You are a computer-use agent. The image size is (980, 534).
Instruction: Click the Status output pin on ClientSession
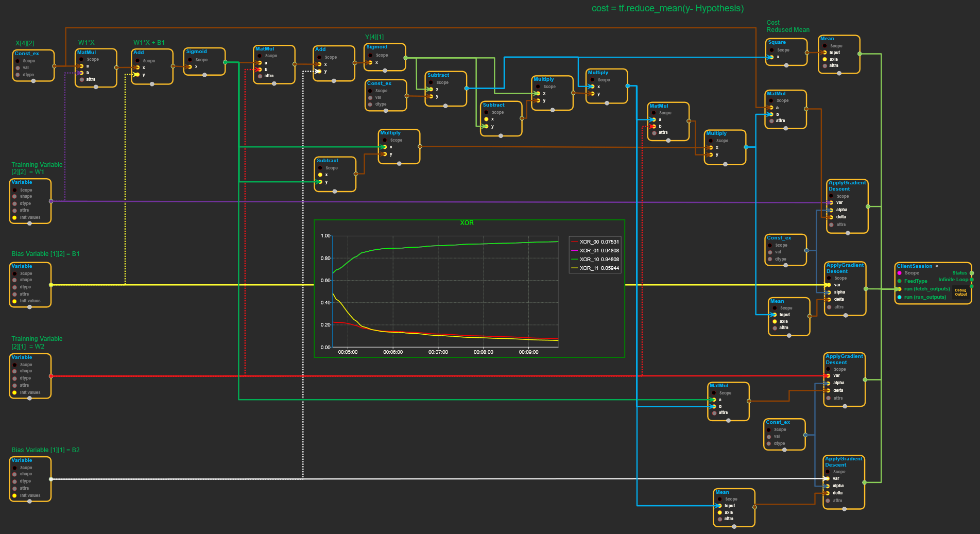[x=972, y=273]
